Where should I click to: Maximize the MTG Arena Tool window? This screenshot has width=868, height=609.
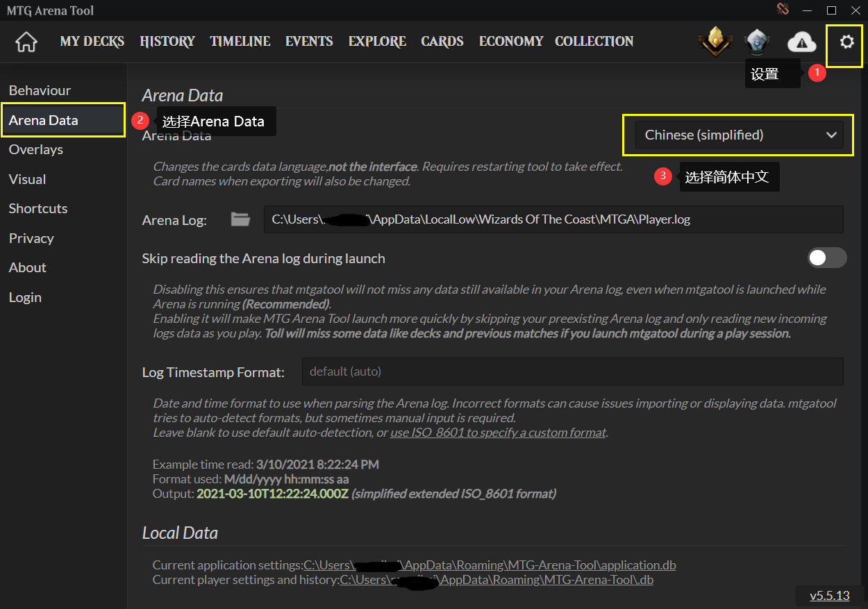tap(831, 10)
